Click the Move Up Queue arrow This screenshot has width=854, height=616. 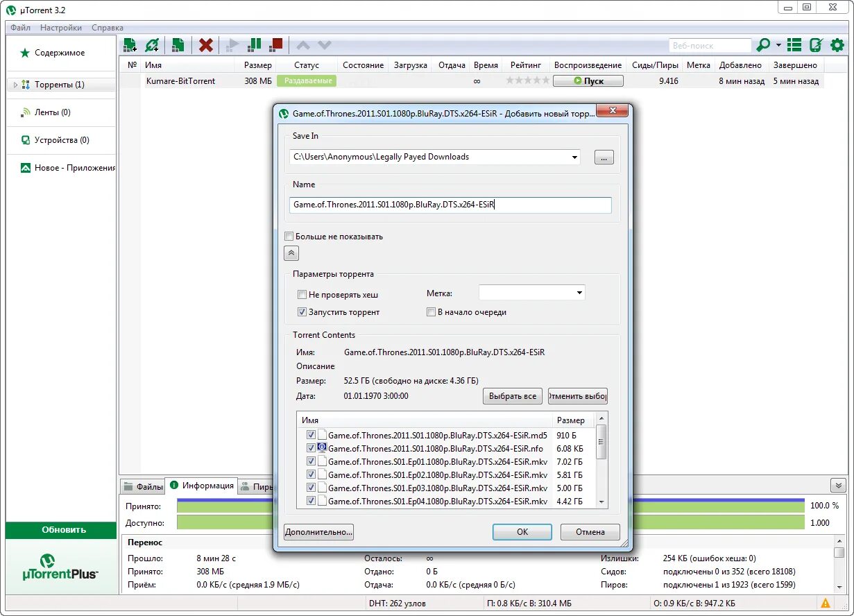[x=303, y=45]
